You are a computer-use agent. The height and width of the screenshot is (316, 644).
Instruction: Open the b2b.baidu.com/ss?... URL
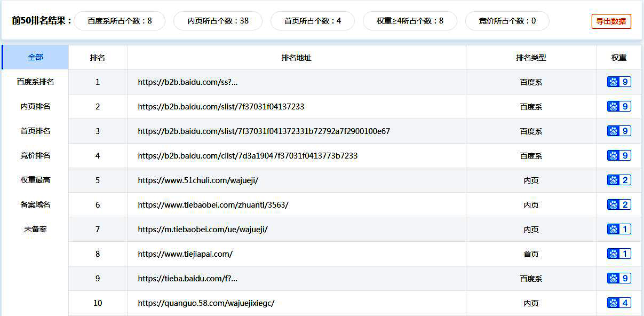tap(188, 82)
